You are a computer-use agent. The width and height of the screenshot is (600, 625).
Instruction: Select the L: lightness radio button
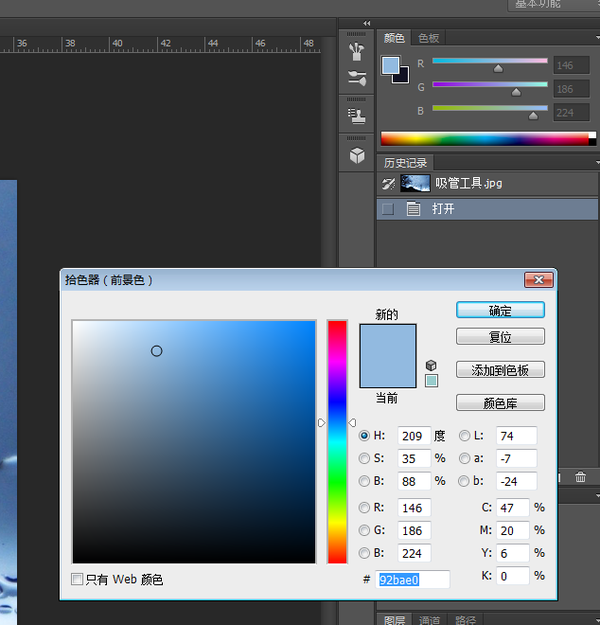(x=464, y=435)
